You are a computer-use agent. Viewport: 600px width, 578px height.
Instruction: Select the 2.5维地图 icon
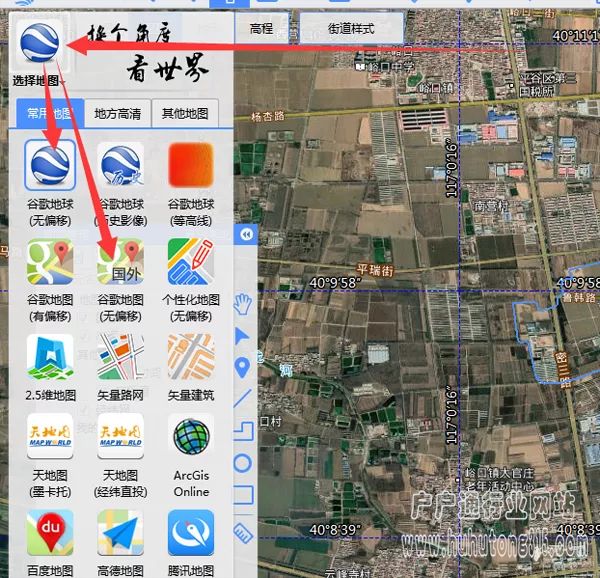pos(50,357)
